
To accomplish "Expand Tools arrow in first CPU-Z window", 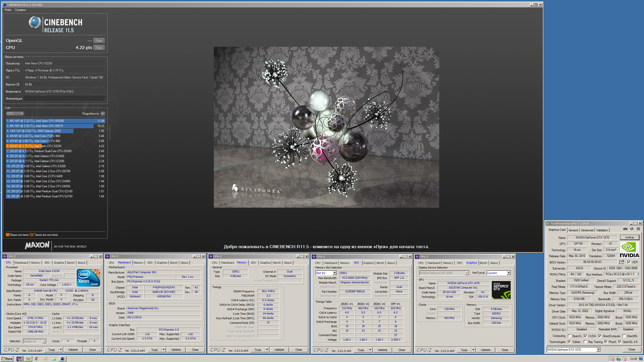I will coord(60,350).
